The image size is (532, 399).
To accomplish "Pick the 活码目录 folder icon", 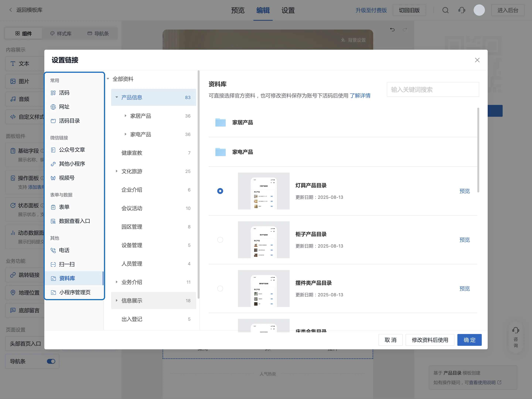I will 53,121.
